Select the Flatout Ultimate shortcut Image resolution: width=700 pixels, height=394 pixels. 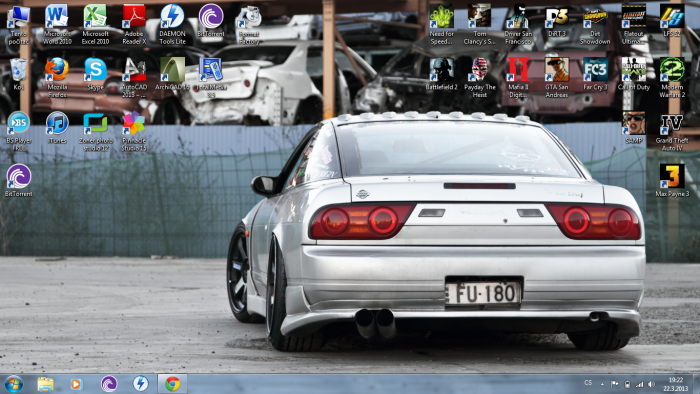point(633,25)
